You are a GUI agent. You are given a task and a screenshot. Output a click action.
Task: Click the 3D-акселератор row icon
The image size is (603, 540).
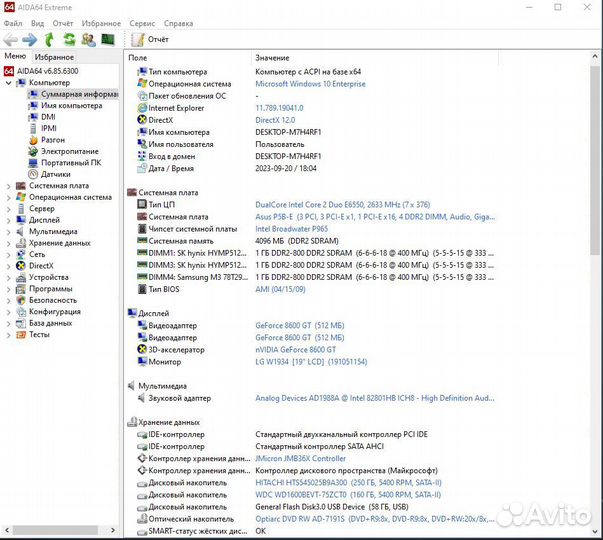[x=142, y=349]
